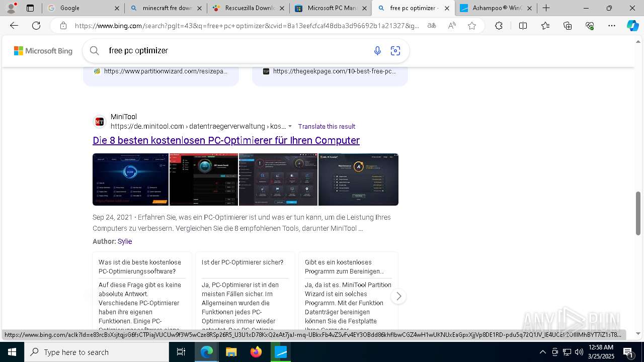This screenshot has height=362, width=644.
Task: Open network icon in system tray
Action: [567, 352]
